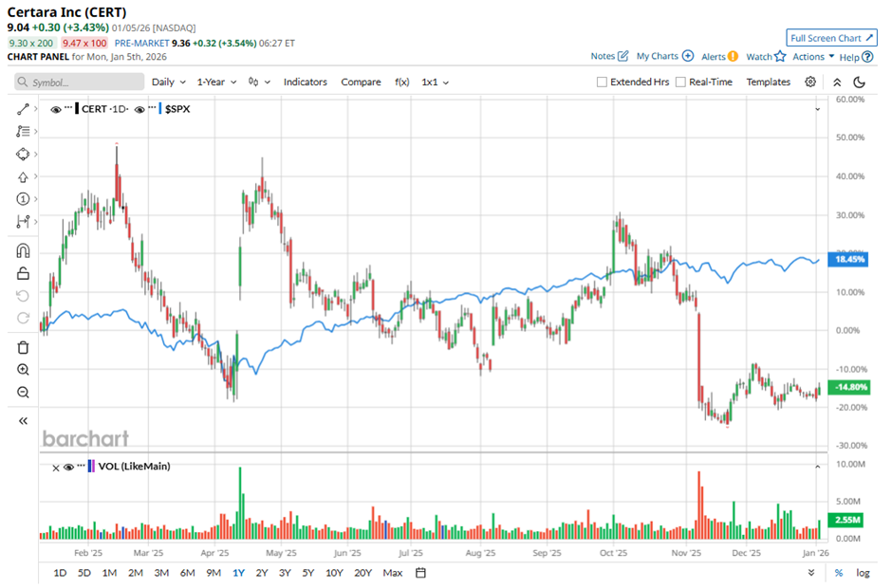892x588 pixels.
Task: Select the 9M time range
Action: pos(214,573)
